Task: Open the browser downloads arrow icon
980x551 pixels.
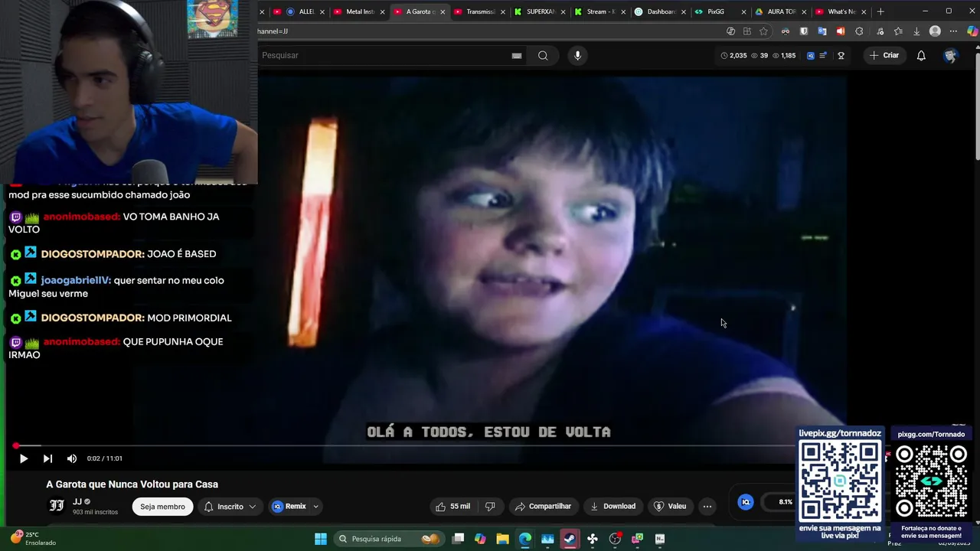Action: [916, 31]
